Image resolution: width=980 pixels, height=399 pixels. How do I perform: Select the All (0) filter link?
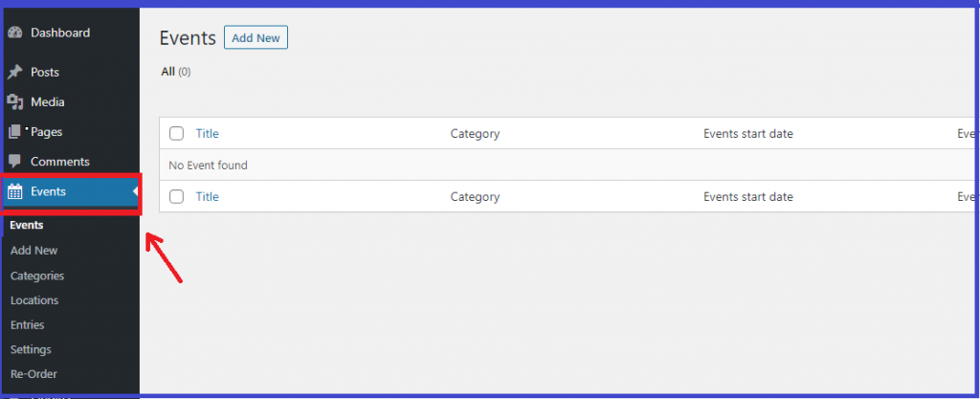coord(176,72)
